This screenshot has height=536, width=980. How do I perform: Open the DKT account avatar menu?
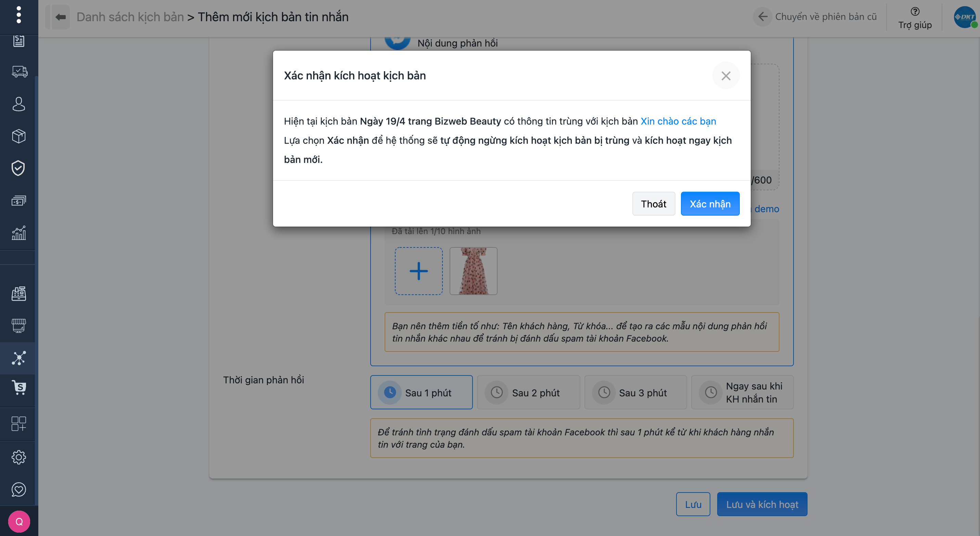pyautogui.click(x=964, y=17)
